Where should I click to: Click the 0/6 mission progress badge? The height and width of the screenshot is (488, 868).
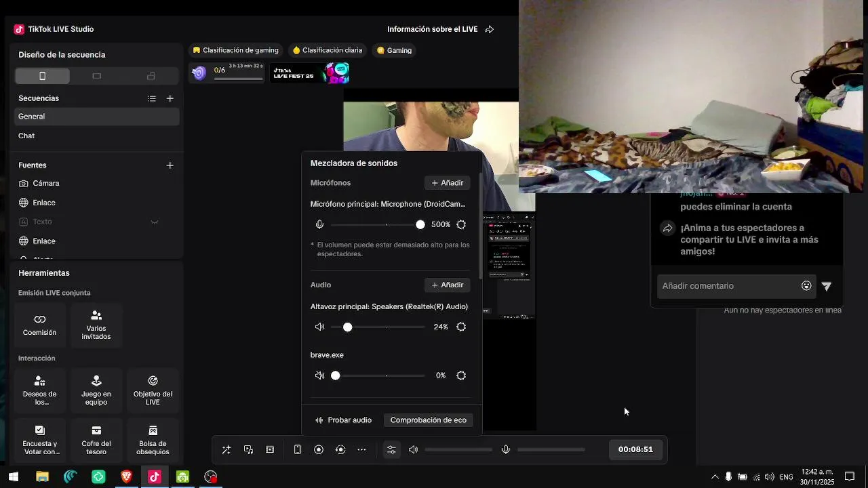click(x=228, y=73)
